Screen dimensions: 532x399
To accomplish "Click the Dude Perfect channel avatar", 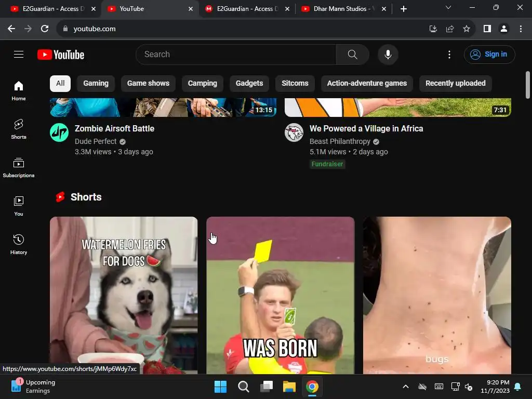I will click(x=59, y=132).
